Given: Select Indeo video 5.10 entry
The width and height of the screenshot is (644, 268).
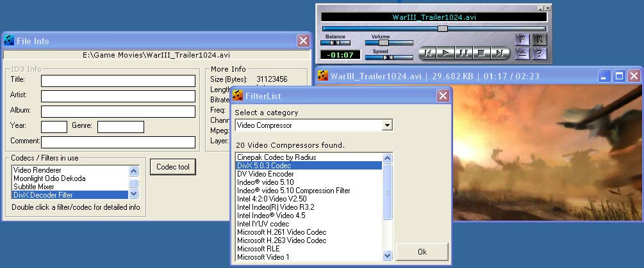Looking at the screenshot, I should pyautogui.click(x=309, y=182).
